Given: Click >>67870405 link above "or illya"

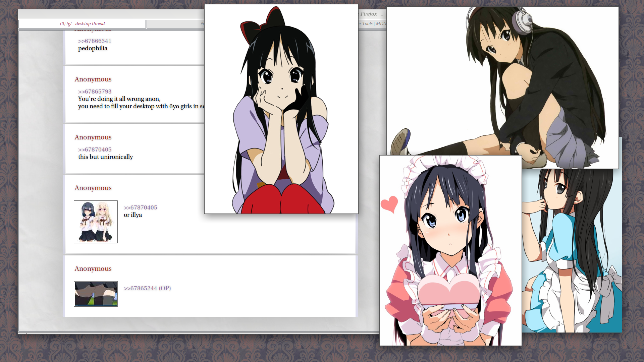Looking at the screenshot, I should point(140,207).
